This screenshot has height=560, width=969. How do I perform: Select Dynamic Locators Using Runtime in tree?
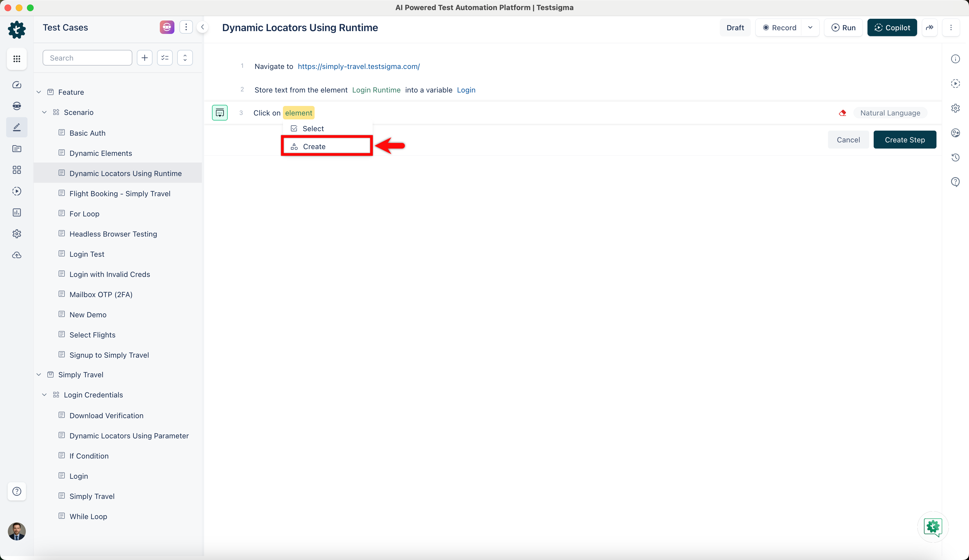click(118, 173)
